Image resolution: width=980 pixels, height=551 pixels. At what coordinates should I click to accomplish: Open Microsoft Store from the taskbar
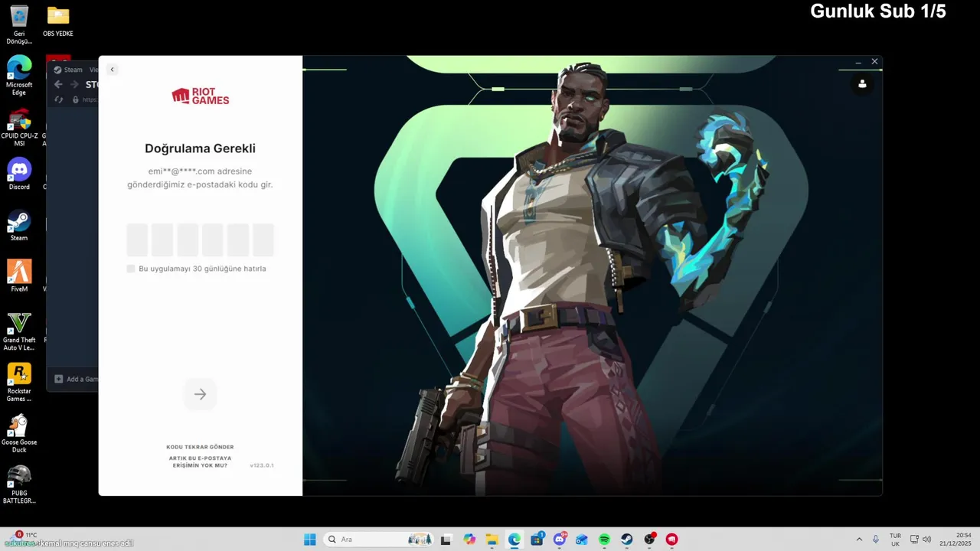click(x=537, y=540)
